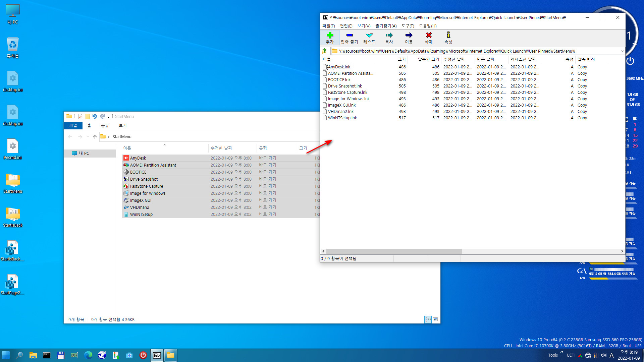The width and height of the screenshot is (644, 362).
Task: Open the 파일 tab in Explorer ribbon
Action: click(x=73, y=125)
